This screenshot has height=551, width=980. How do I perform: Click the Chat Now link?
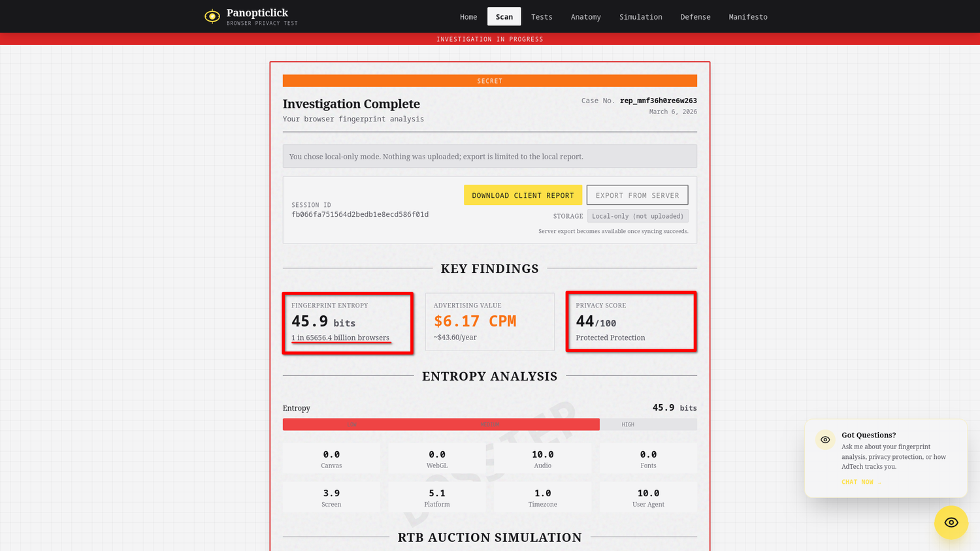pos(861,482)
